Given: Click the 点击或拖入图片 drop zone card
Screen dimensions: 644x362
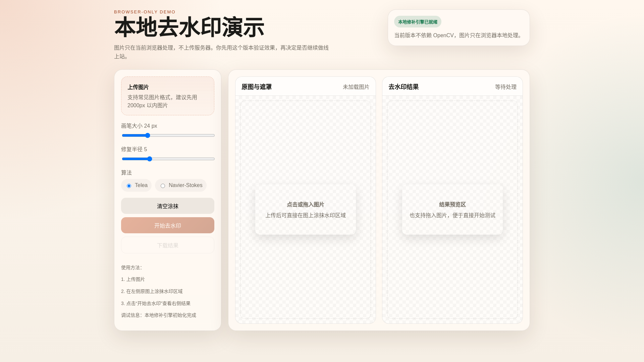Looking at the screenshot, I should click(x=306, y=210).
